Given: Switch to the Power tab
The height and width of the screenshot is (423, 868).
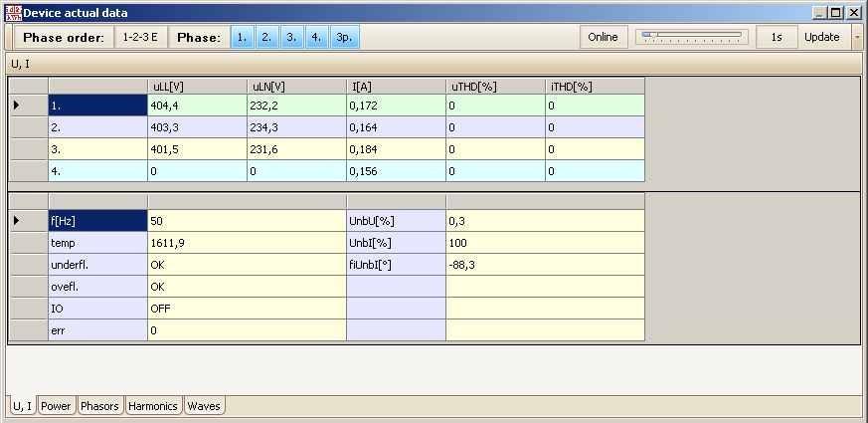Looking at the screenshot, I should click(56, 406).
